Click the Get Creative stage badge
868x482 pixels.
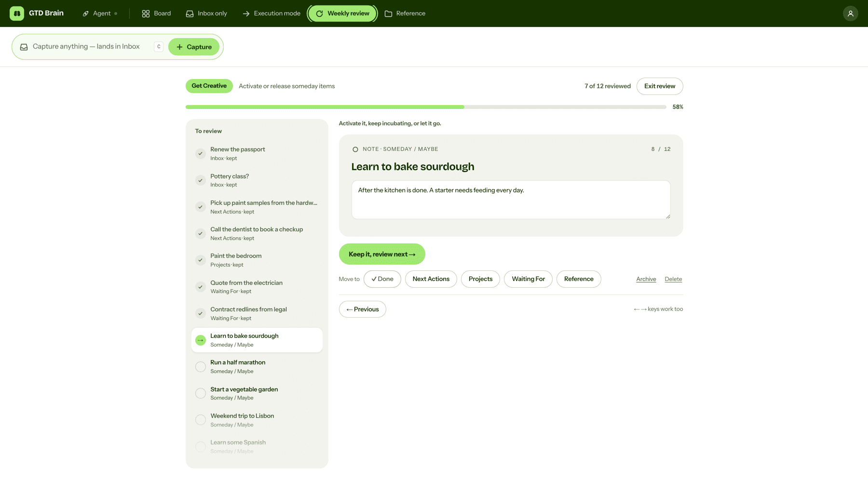click(209, 86)
